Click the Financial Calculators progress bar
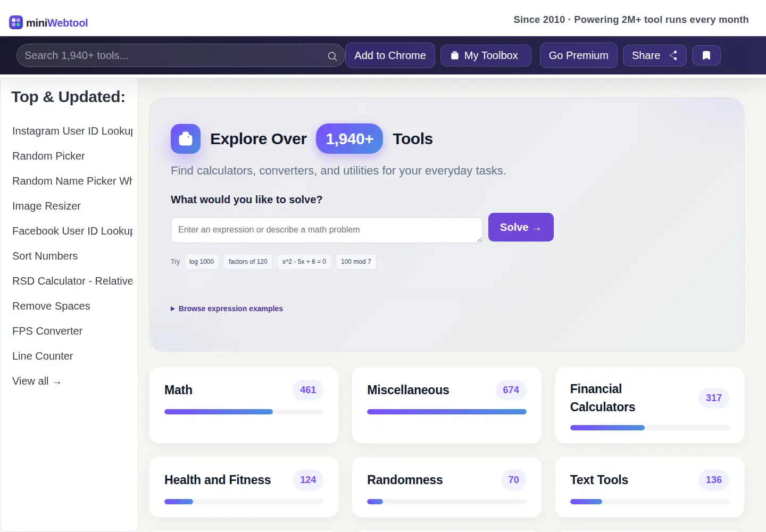Screen dimensions: 766x532 650,428
